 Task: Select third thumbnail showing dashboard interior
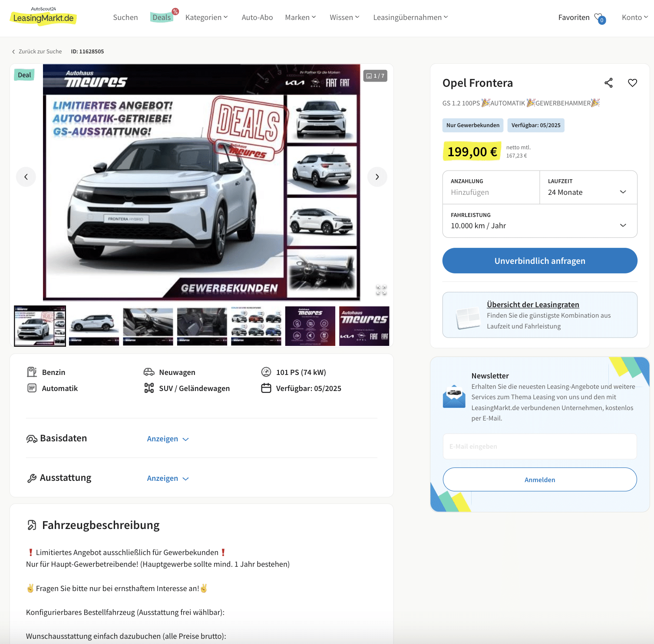(x=148, y=326)
